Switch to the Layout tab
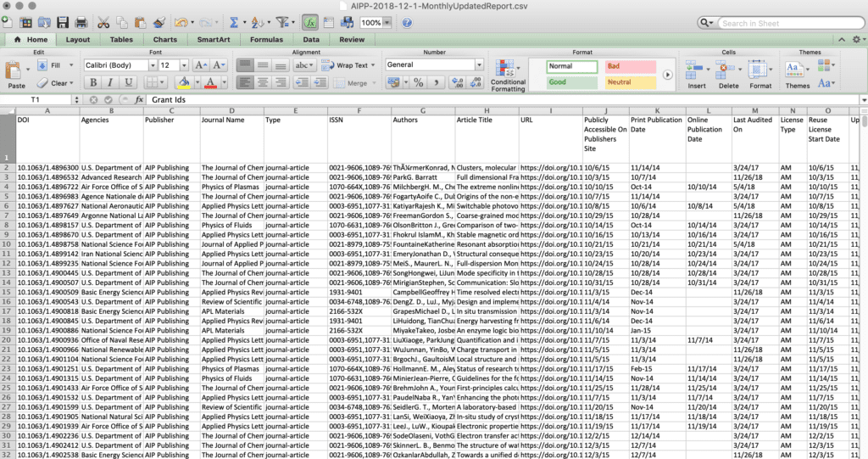The height and width of the screenshot is (459, 868). pos(77,40)
